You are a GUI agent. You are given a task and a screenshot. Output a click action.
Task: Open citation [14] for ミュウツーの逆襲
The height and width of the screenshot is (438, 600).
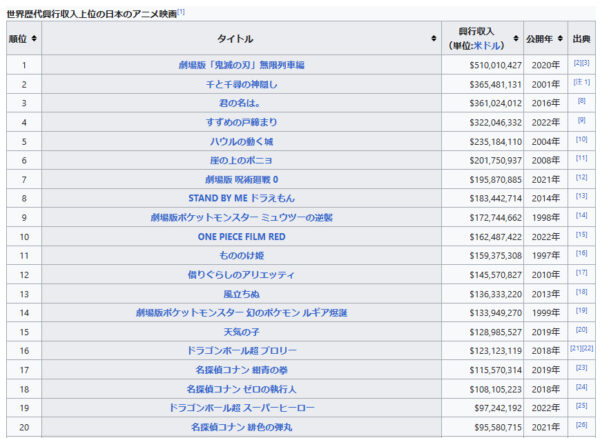tap(581, 215)
